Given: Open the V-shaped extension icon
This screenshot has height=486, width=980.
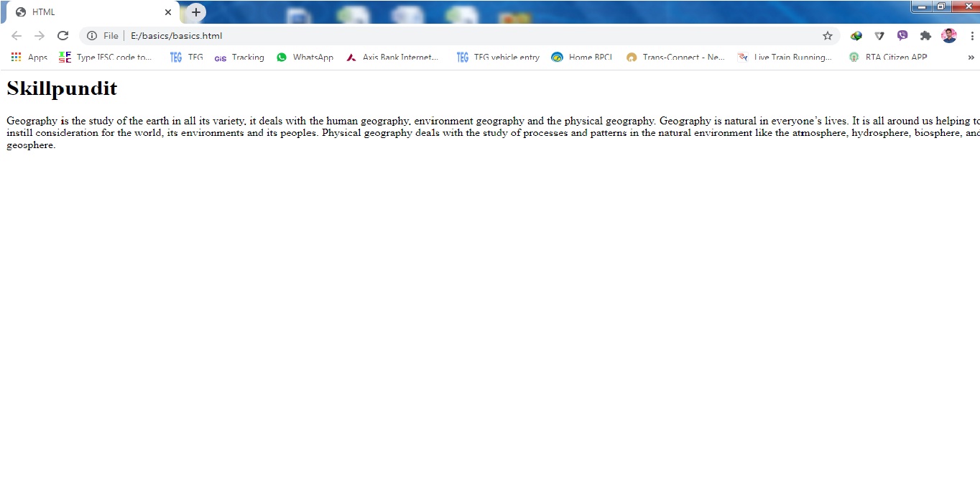Looking at the screenshot, I should (879, 36).
